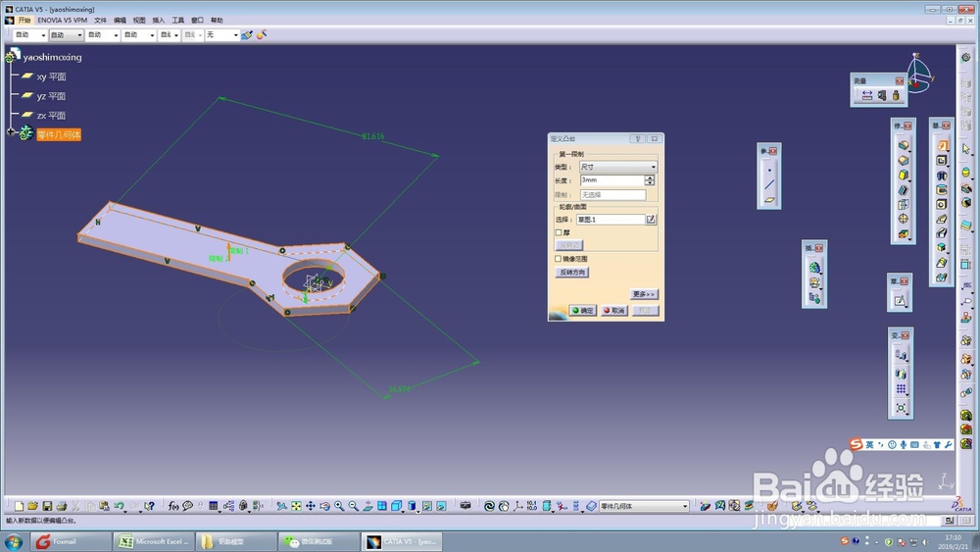Open the 开始 Start menu
This screenshot has height=552, width=980.
click(x=24, y=20)
